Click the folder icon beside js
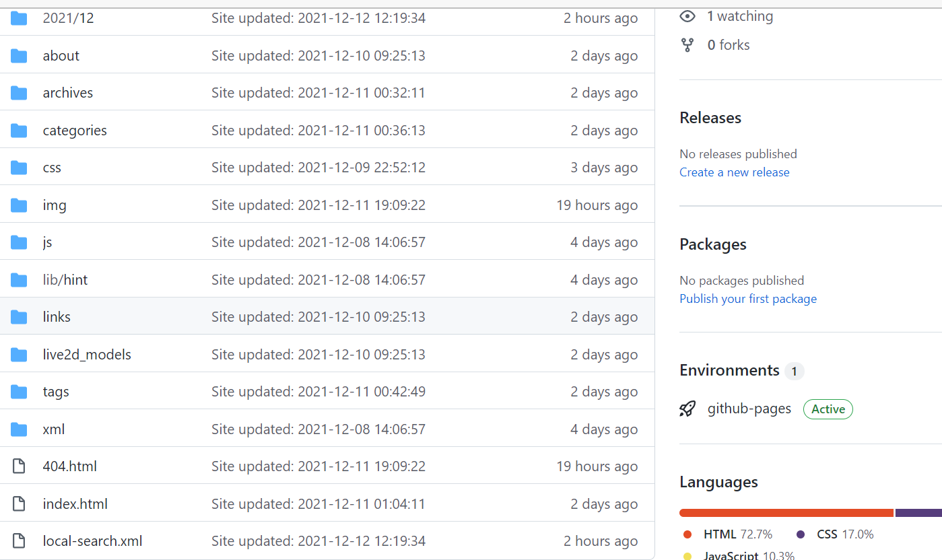The image size is (942, 560). click(19, 242)
